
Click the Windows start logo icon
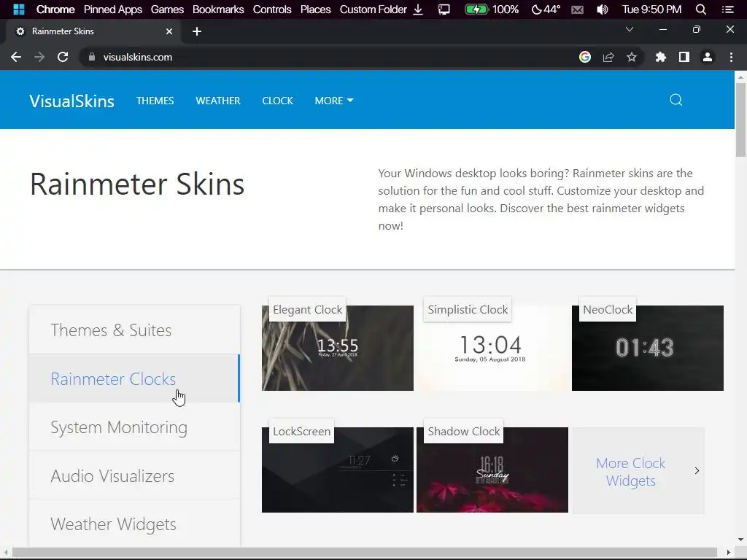click(18, 9)
